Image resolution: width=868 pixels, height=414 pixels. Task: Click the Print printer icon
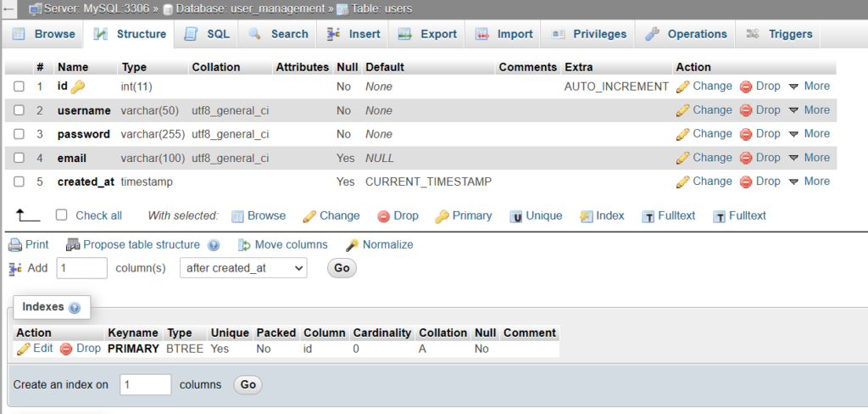[15, 245]
